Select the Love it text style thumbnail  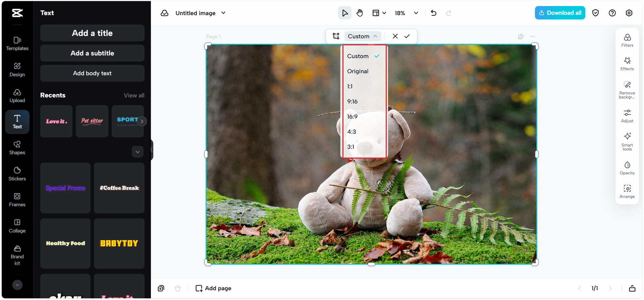point(56,121)
